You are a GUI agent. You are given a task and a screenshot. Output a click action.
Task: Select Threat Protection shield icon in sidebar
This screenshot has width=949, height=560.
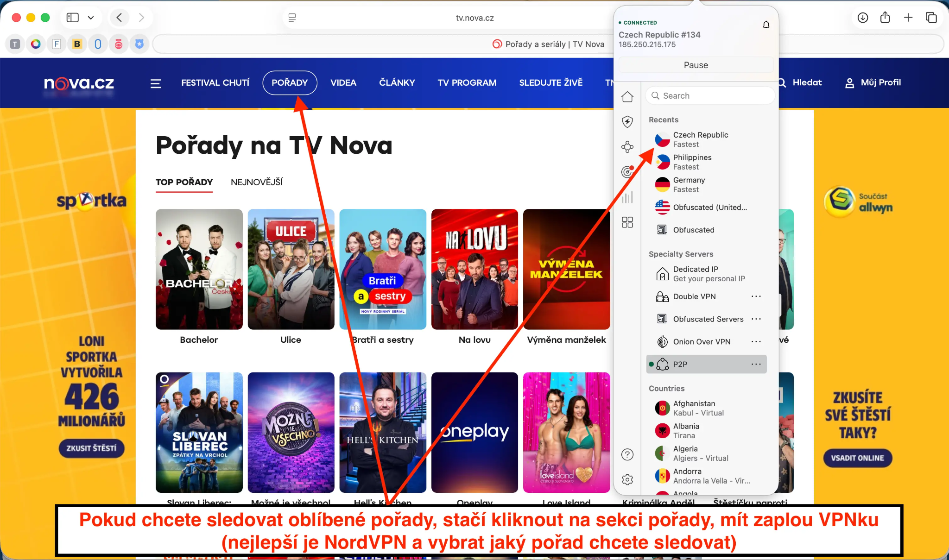(628, 121)
